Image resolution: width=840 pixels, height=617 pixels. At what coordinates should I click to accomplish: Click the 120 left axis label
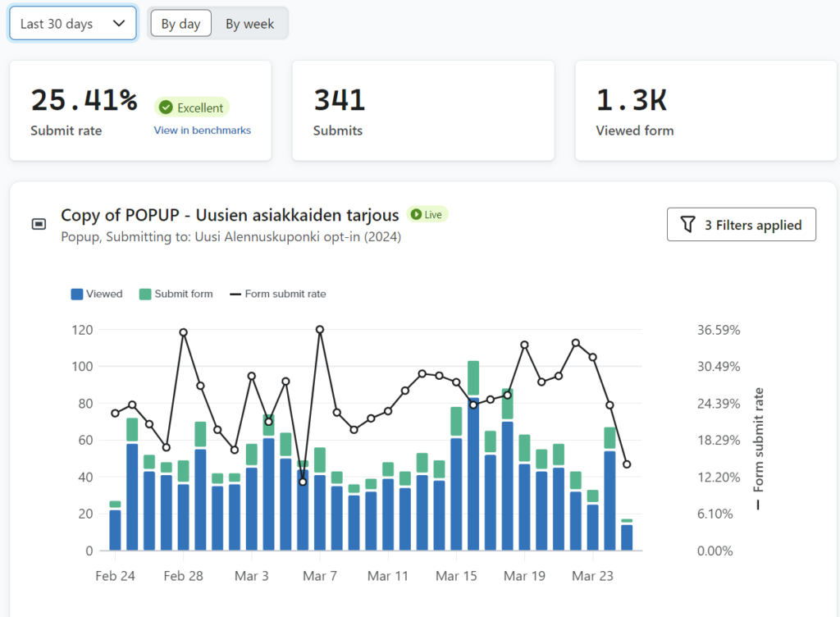pyautogui.click(x=82, y=330)
